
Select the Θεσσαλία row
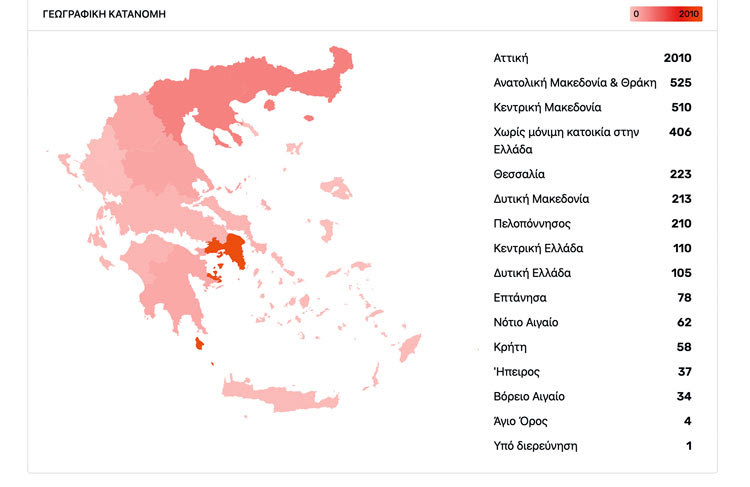[x=592, y=174]
